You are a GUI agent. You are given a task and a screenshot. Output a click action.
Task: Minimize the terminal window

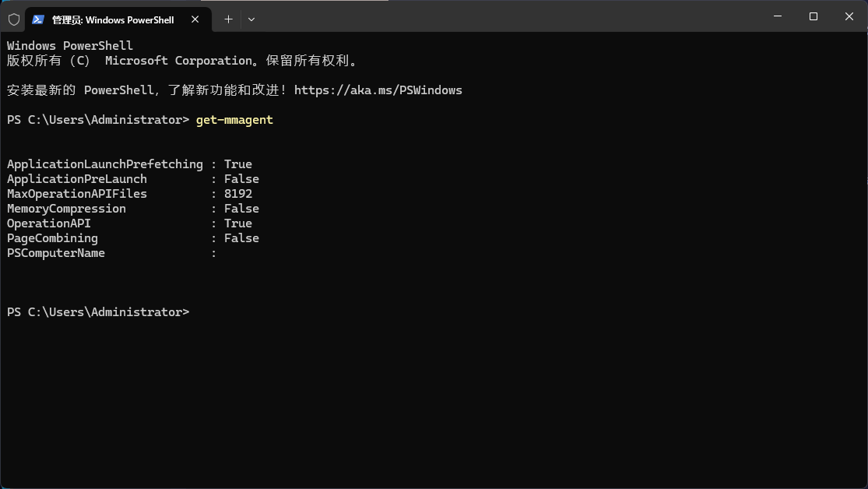pos(777,16)
